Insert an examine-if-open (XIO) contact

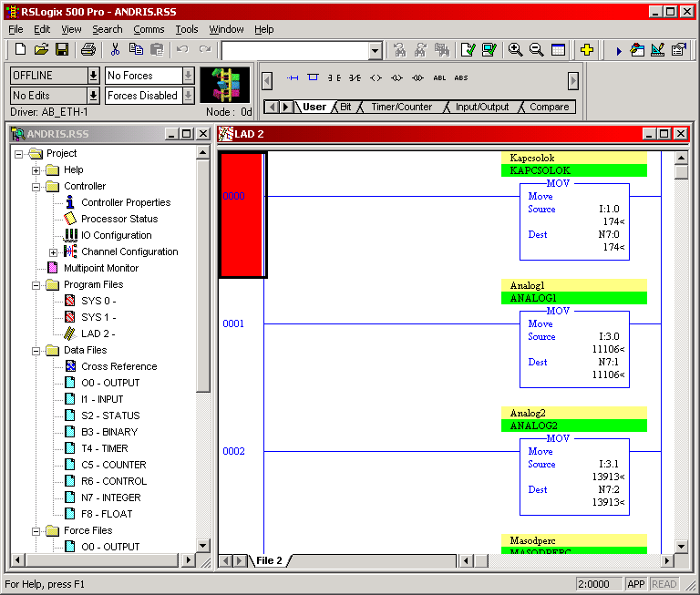point(355,77)
